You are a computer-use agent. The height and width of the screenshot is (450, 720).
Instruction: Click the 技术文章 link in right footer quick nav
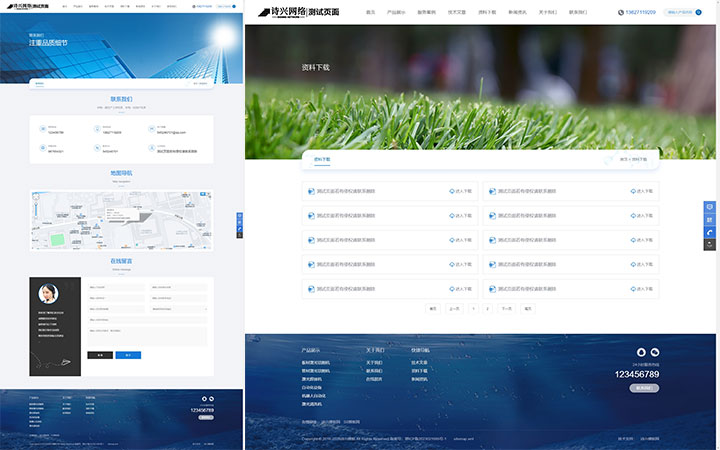tap(419, 362)
